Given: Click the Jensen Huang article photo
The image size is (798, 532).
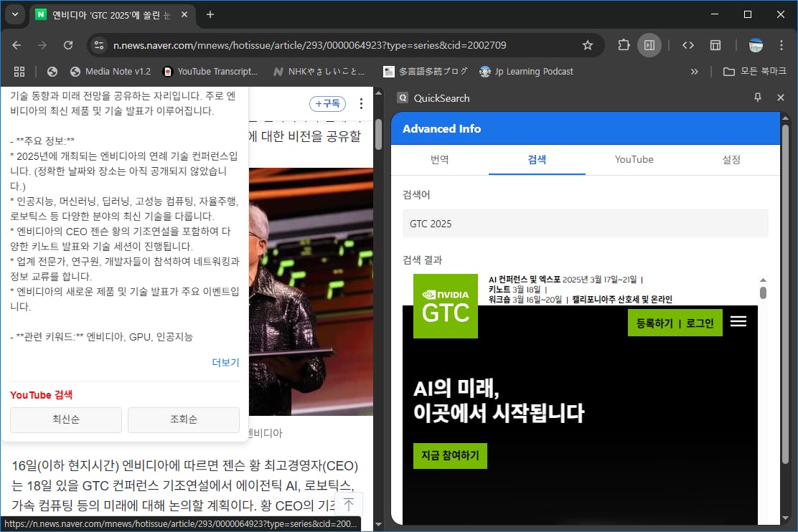Looking at the screenshot, I should 311,291.
